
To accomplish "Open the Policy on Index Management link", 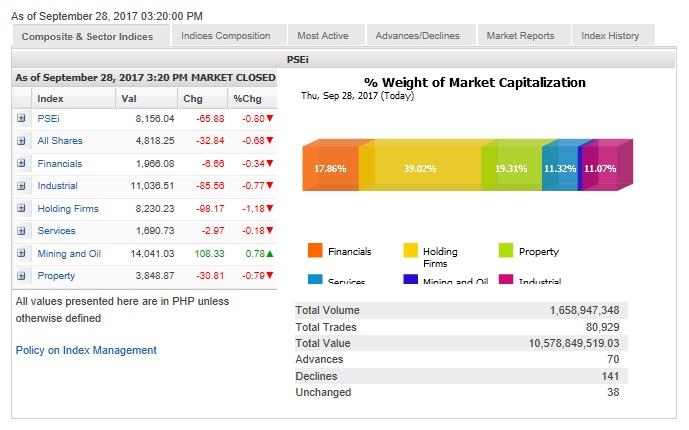I will tap(86, 350).
